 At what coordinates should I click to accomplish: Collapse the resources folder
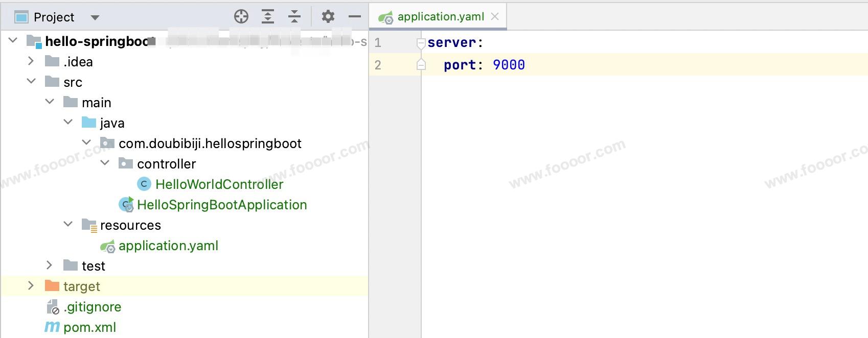(x=68, y=225)
